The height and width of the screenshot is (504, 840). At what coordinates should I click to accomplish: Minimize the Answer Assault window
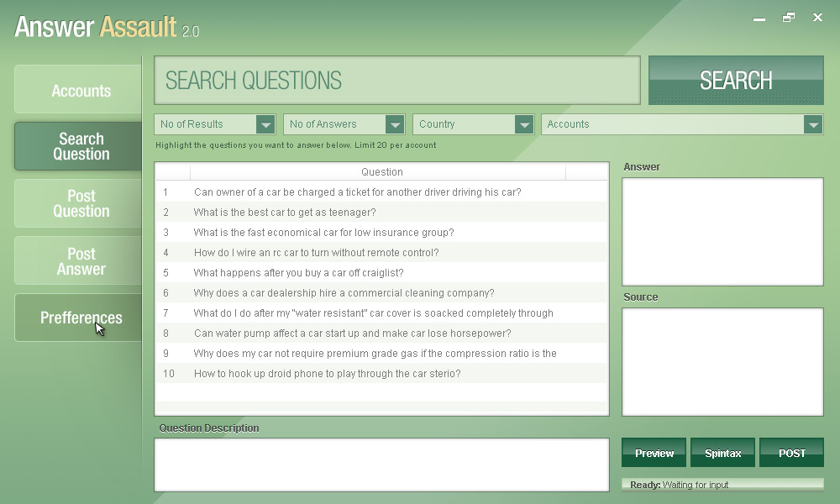[759, 18]
